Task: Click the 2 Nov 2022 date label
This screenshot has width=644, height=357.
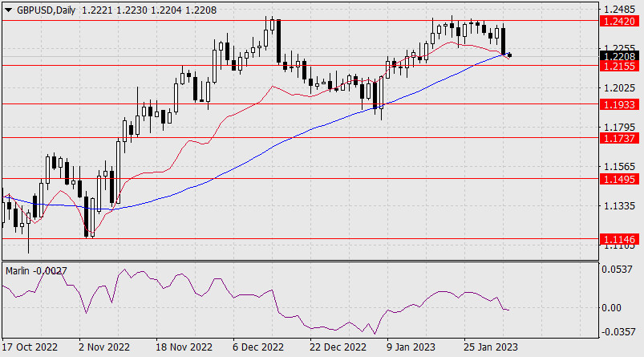Action: [x=104, y=347]
